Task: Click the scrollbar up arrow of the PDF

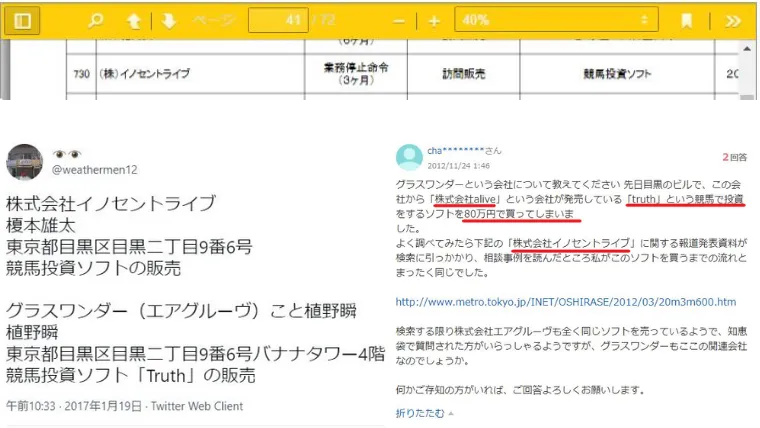Action: click(747, 48)
